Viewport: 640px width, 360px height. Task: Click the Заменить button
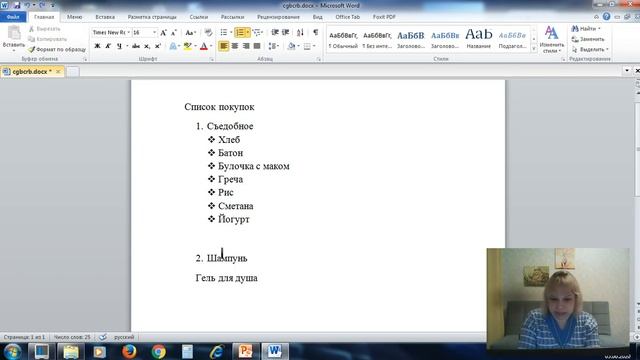pos(588,39)
